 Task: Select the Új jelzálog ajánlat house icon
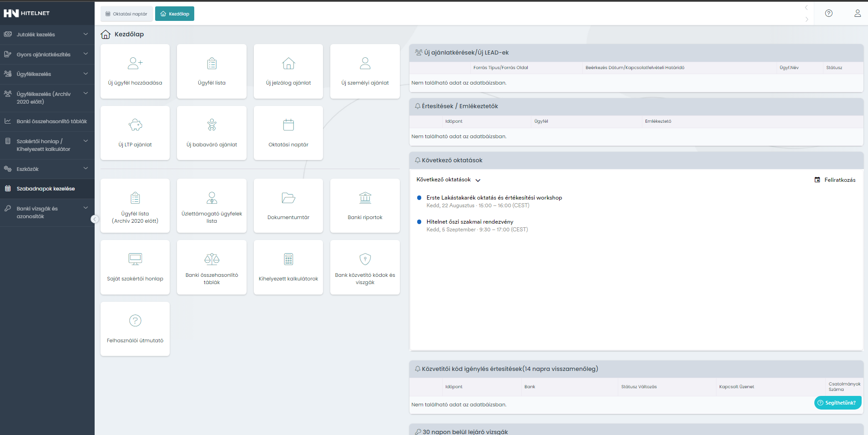(x=288, y=63)
